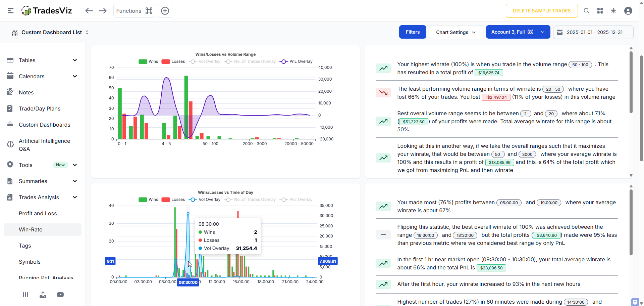
Task: Click the upload/import icon at bottom
Action: coord(43,295)
